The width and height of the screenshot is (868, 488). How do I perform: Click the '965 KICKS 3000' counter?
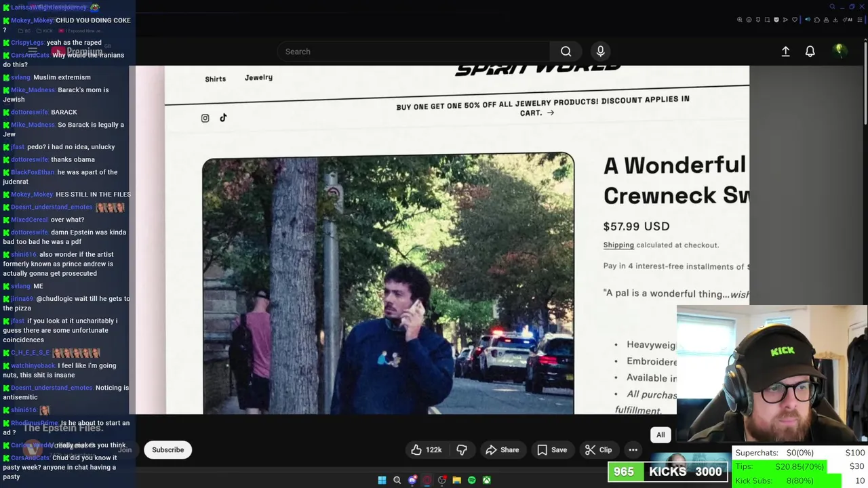pyautogui.click(x=667, y=472)
